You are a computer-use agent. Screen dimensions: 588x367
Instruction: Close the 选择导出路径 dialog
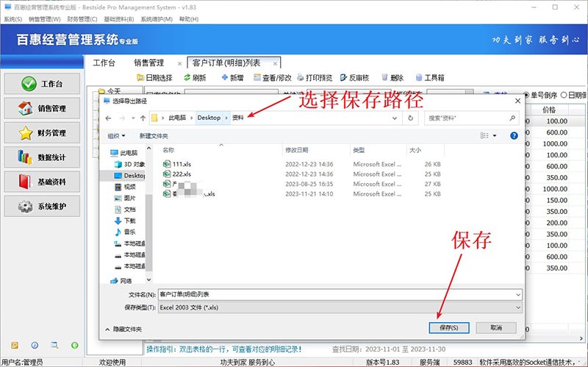point(517,101)
